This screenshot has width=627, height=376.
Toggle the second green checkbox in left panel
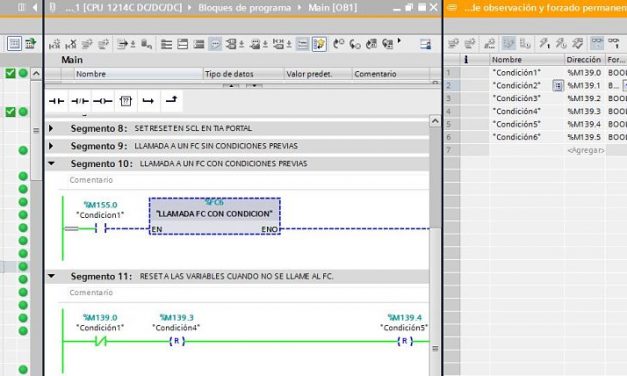point(10,112)
